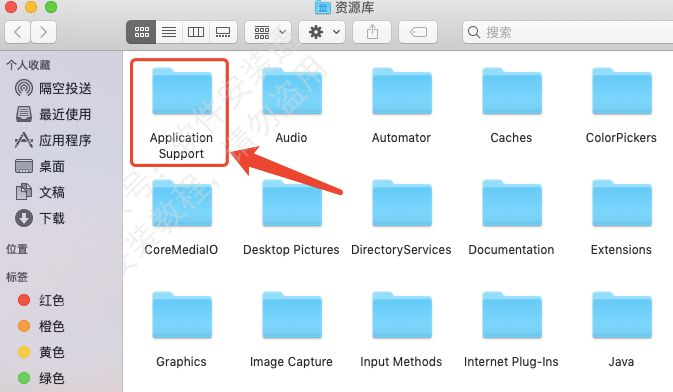The width and height of the screenshot is (673, 392).
Task: Go back with the left arrow
Action: 18,32
